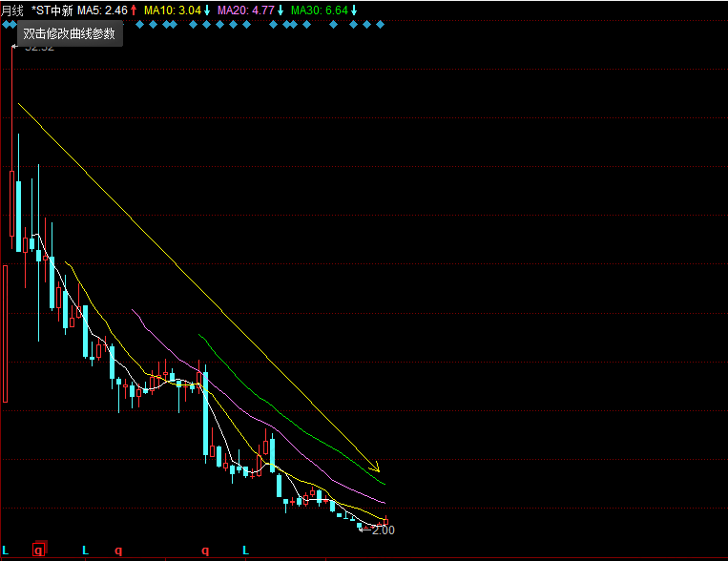
Task: Click the 2.00 lowest price label
Action: [383, 530]
